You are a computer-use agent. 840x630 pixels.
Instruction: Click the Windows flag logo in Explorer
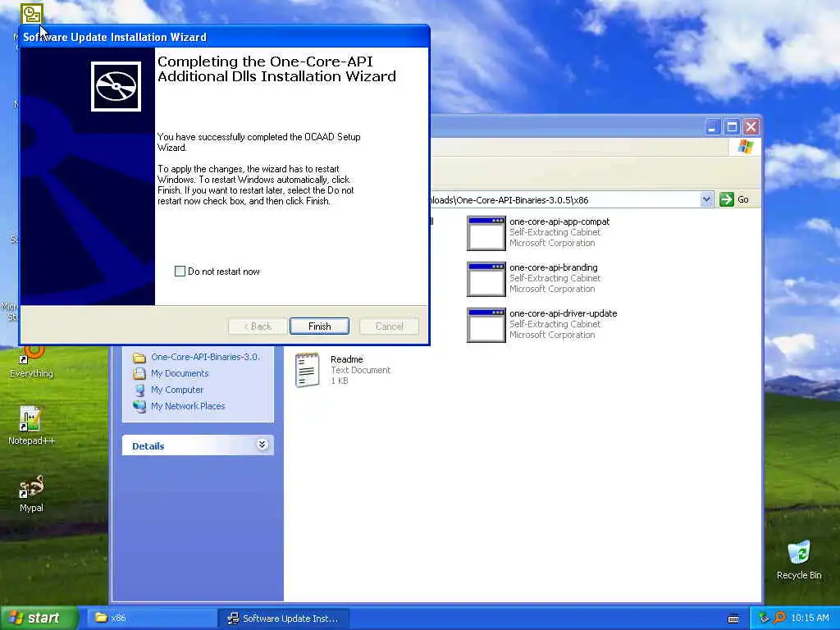coord(745,146)
